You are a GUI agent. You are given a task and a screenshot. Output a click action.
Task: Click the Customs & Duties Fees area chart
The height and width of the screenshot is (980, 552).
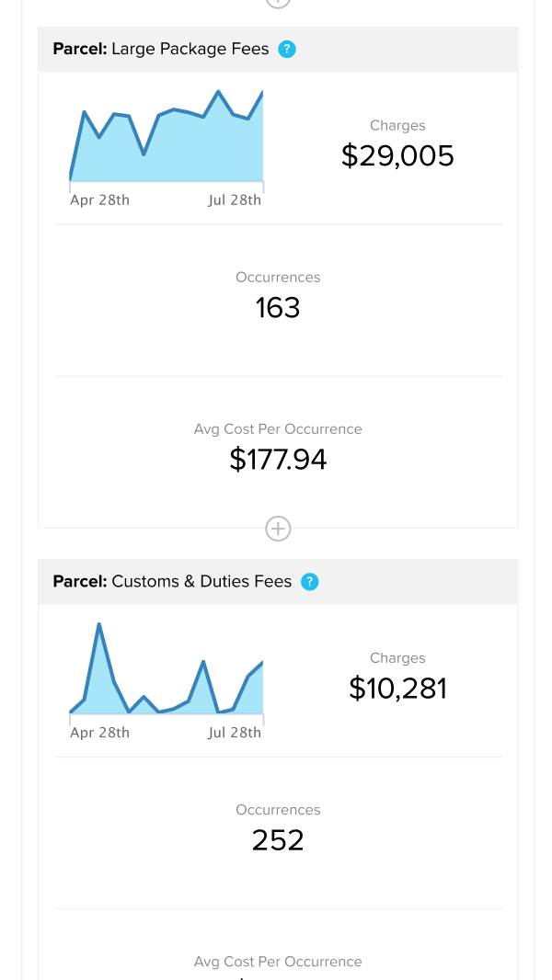[x=167, y=668]
